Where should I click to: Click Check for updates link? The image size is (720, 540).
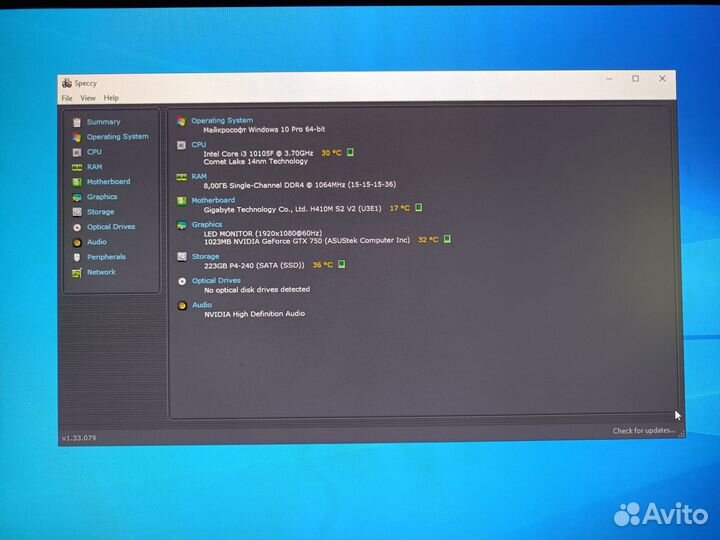(x=644, y=431)
